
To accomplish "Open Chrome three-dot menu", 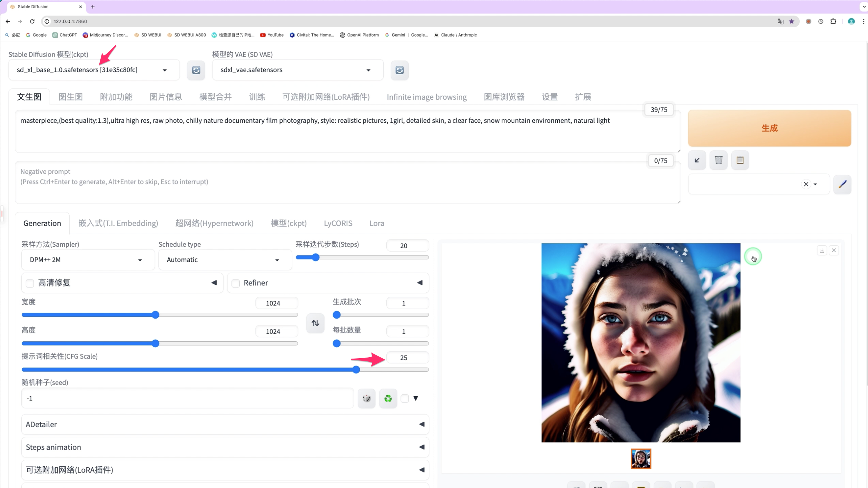I will pyautogui.click(x=864, y=21).
